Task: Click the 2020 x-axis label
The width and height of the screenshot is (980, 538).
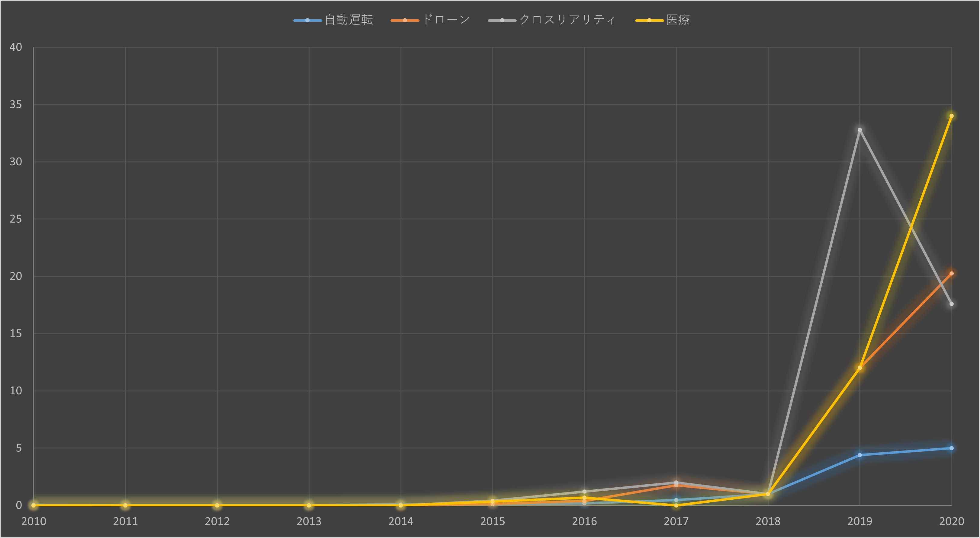Action: tap(952, 521)
